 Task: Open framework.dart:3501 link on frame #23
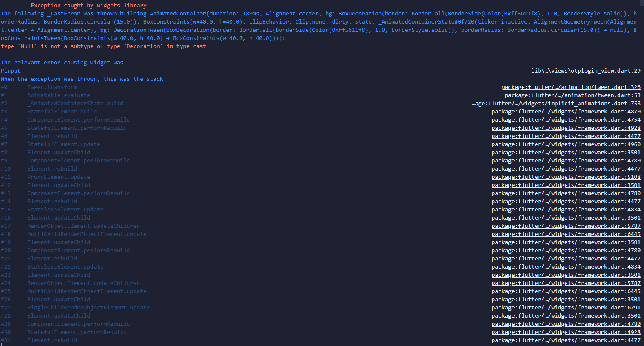(566, 275)
